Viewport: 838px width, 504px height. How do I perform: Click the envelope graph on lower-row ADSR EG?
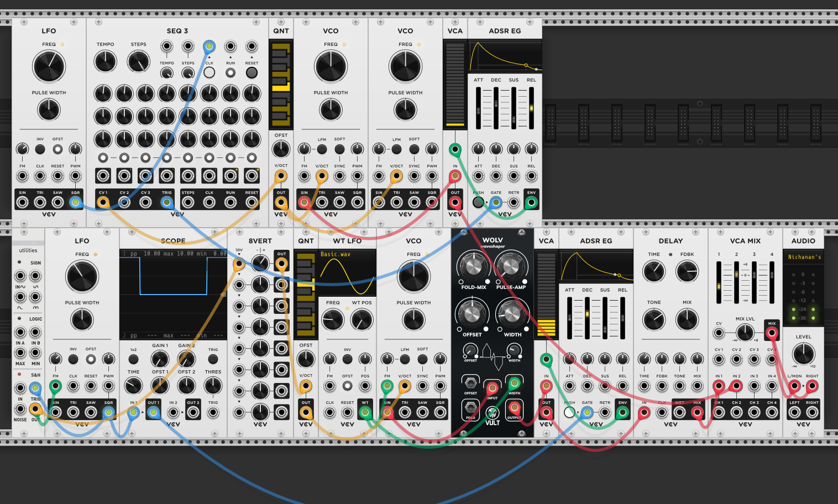[x=596, y=266]
